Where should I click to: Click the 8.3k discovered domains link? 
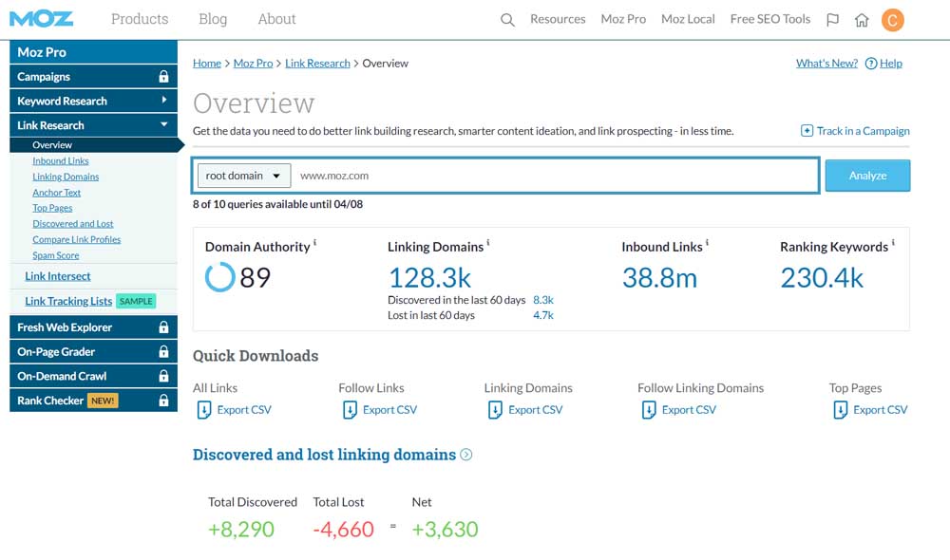[x=543, y=300]
